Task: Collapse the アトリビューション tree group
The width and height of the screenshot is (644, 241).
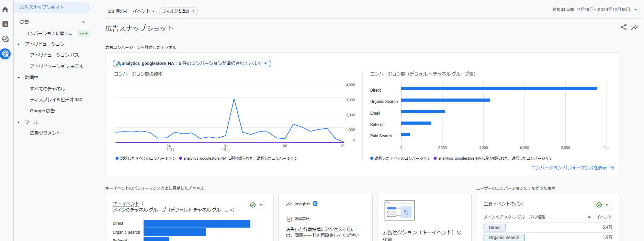Action: pyautogui.click(x=19, y=44)
